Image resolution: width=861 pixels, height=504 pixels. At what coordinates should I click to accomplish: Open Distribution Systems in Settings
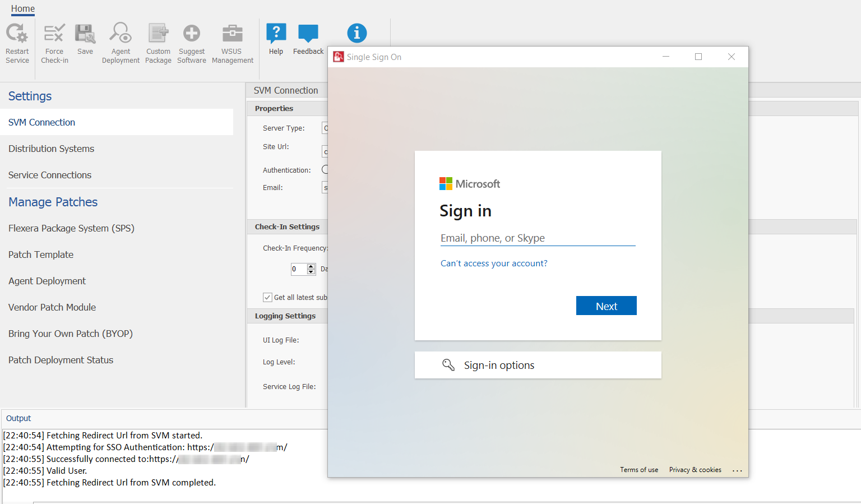coord(51,149)
